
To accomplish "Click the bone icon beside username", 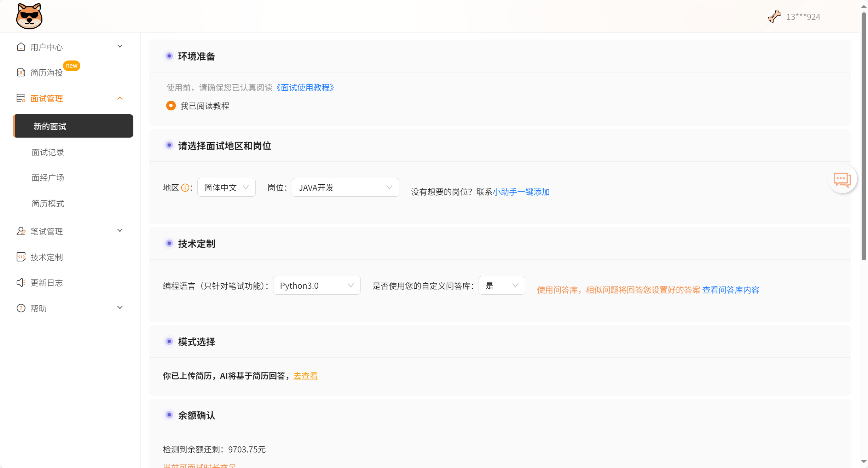I will tap(774, 16).
